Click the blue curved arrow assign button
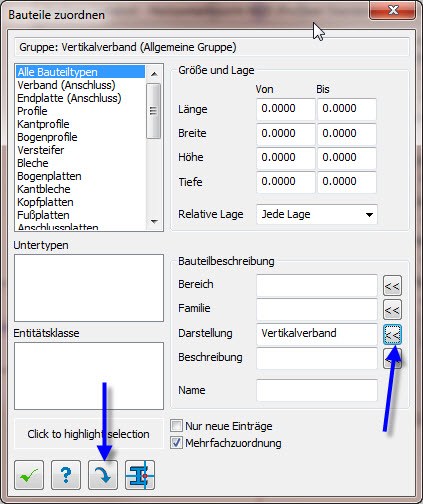 pos(103,475)
